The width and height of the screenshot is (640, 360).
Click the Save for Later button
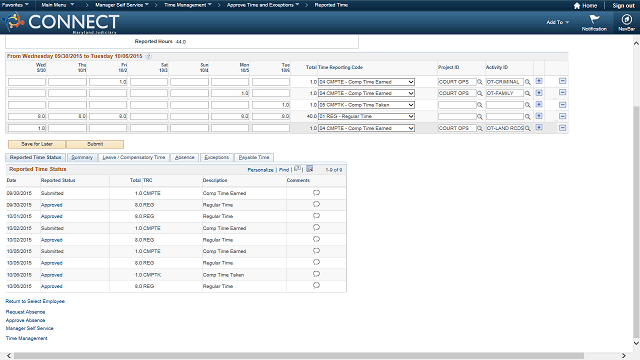37,144
